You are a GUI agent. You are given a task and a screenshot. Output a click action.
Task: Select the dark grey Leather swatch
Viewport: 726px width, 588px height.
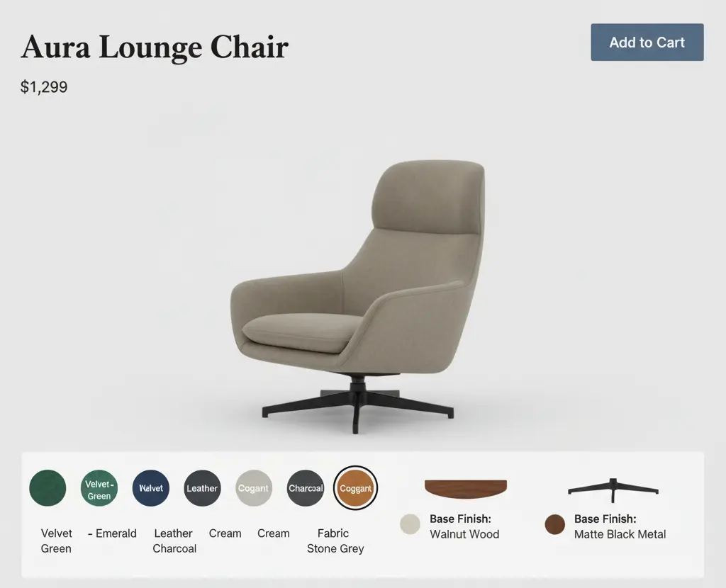(x=202, y=488)
